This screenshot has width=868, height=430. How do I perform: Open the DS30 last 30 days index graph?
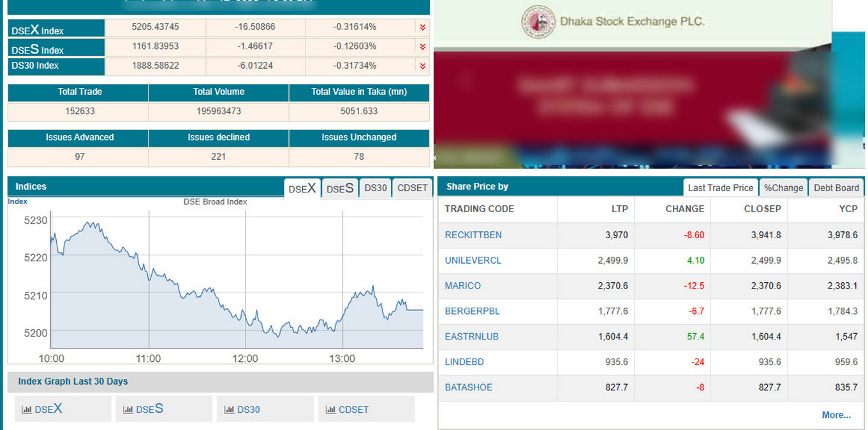265,409
